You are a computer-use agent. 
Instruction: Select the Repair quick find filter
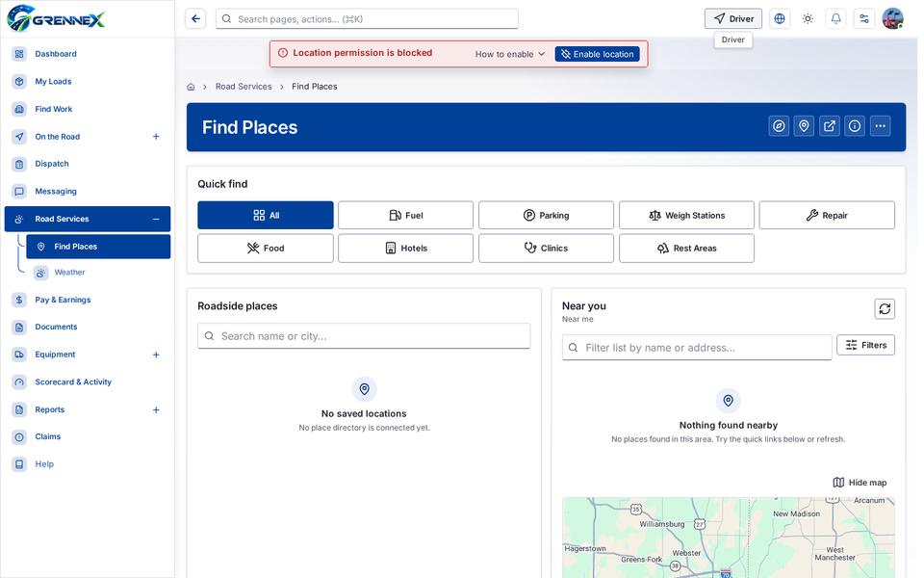[x=827, y=215]
